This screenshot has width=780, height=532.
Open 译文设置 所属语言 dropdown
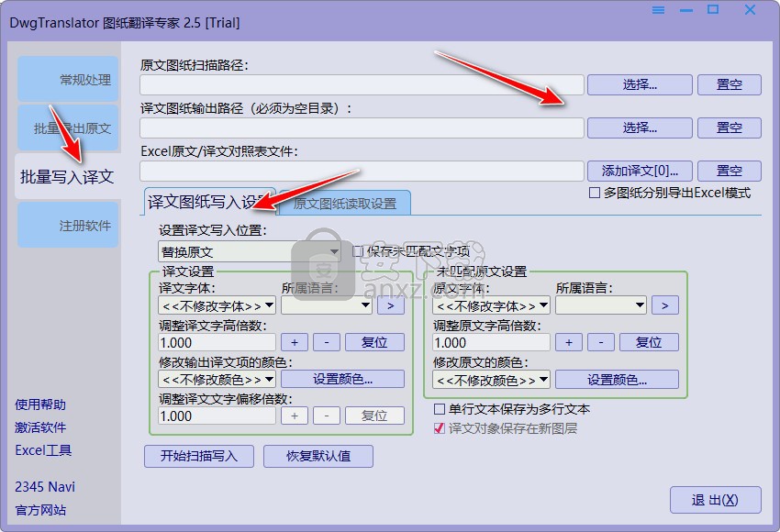pos(327,305)
